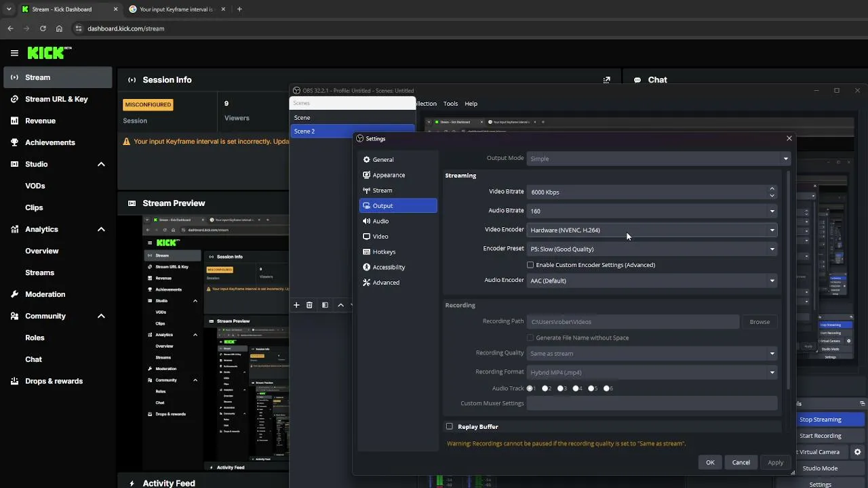
Task: Select the Stream antenna icon in Settings
Action: click(367, 190)
